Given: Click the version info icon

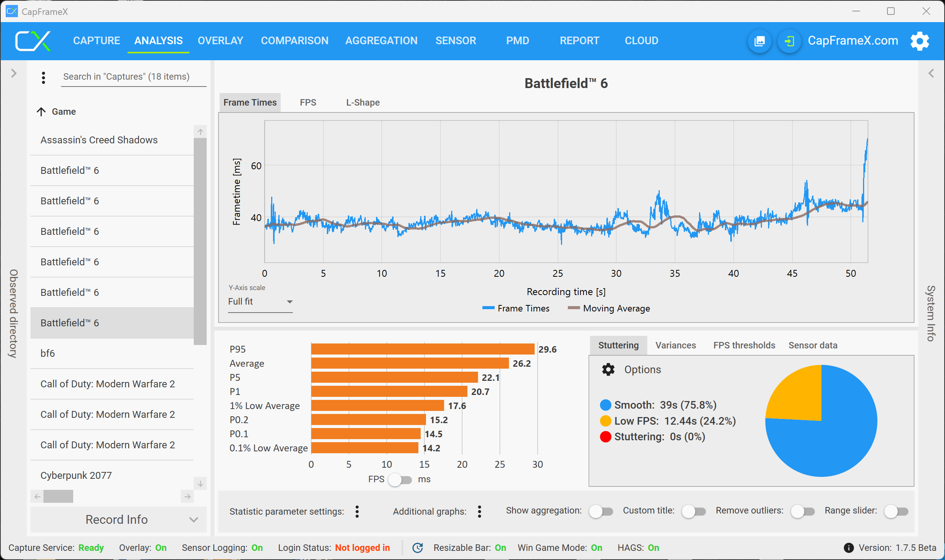Looking at the screenshot, I should pos(849,548).
